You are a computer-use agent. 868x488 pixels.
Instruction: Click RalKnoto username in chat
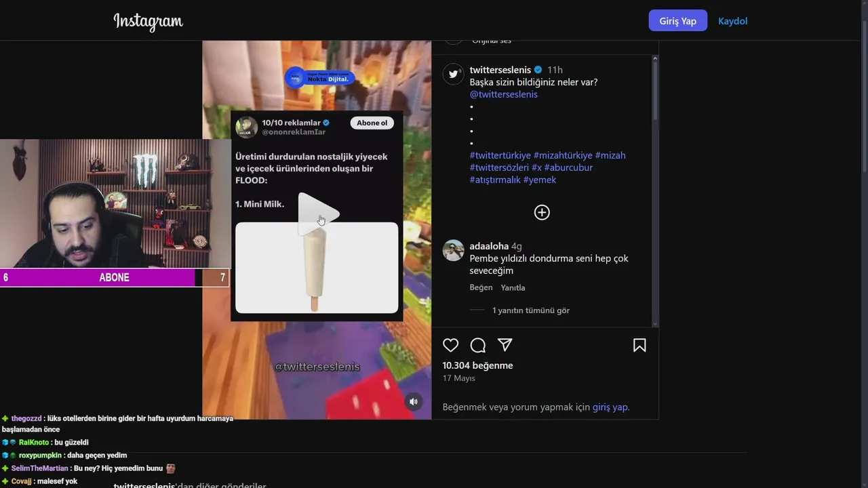34,443
